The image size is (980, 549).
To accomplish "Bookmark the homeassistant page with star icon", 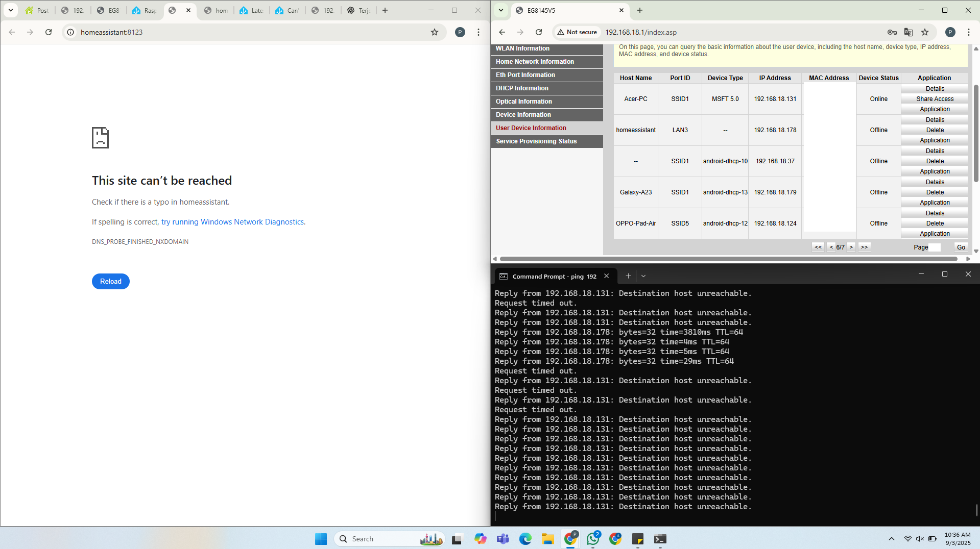I will click(435, 32).
